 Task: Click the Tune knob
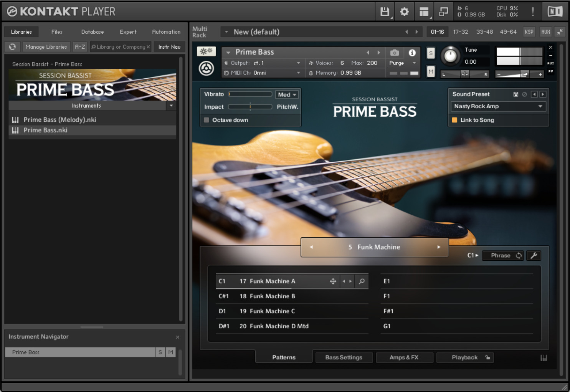point(450,56)
